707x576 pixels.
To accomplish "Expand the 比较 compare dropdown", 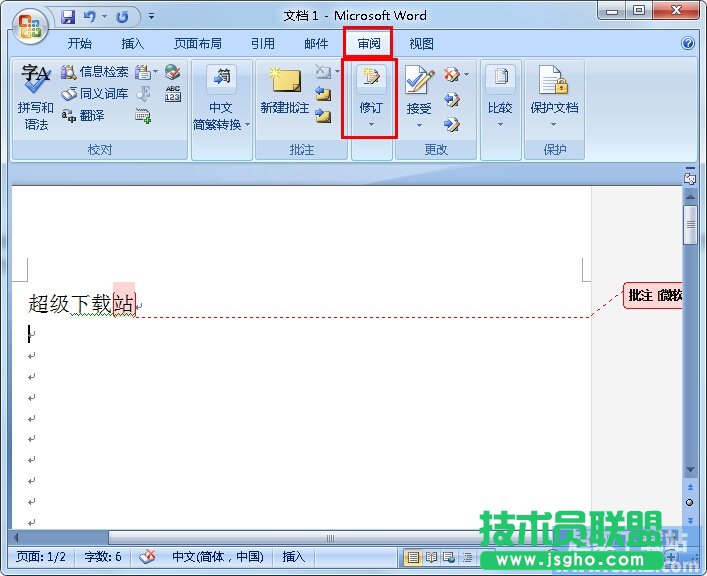I will coord(500,125).
